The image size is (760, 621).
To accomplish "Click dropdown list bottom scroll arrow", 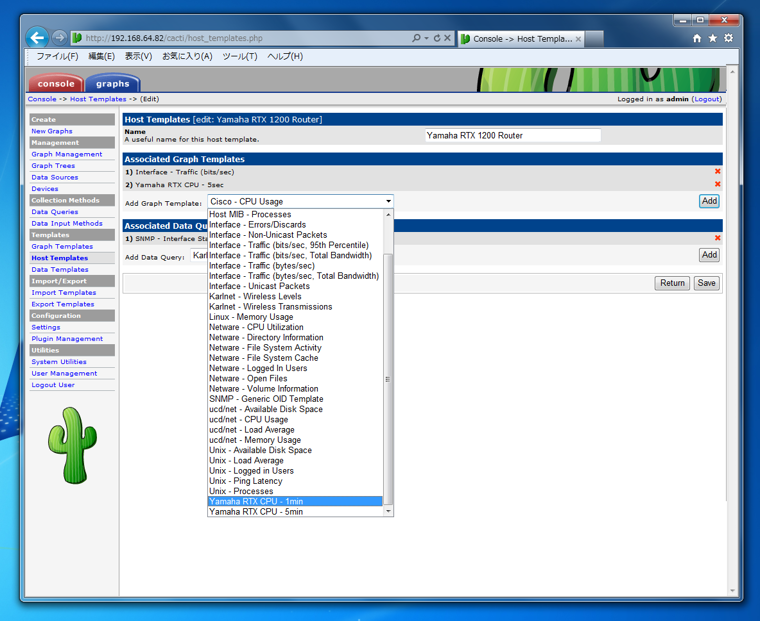I will pos(388,511).
